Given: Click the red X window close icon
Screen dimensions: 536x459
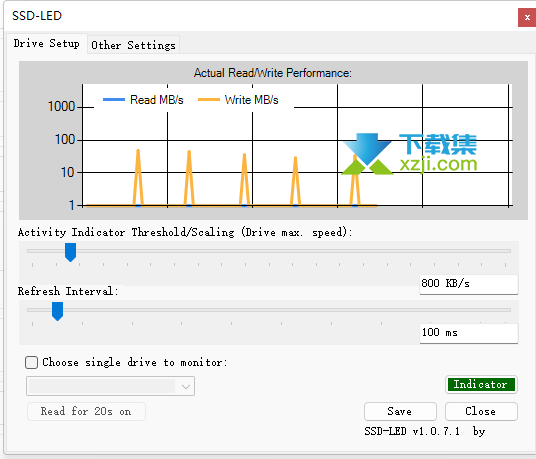Looking at the screenshot, I should click(x=527, y=17).
